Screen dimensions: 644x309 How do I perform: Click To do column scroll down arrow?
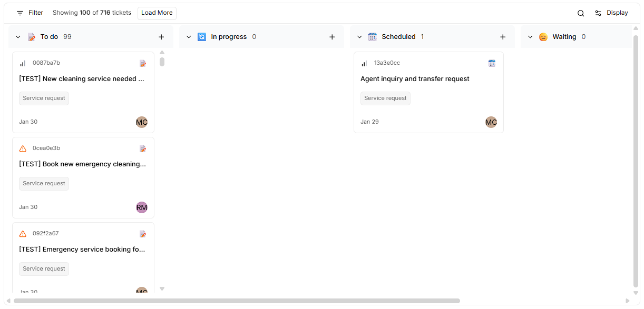click(x=162, y=288)
